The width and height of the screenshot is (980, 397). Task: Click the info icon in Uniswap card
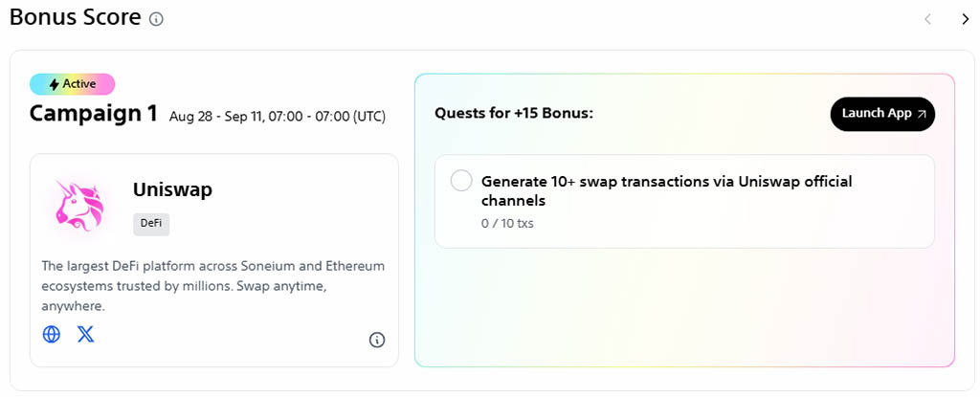point(377,340)
